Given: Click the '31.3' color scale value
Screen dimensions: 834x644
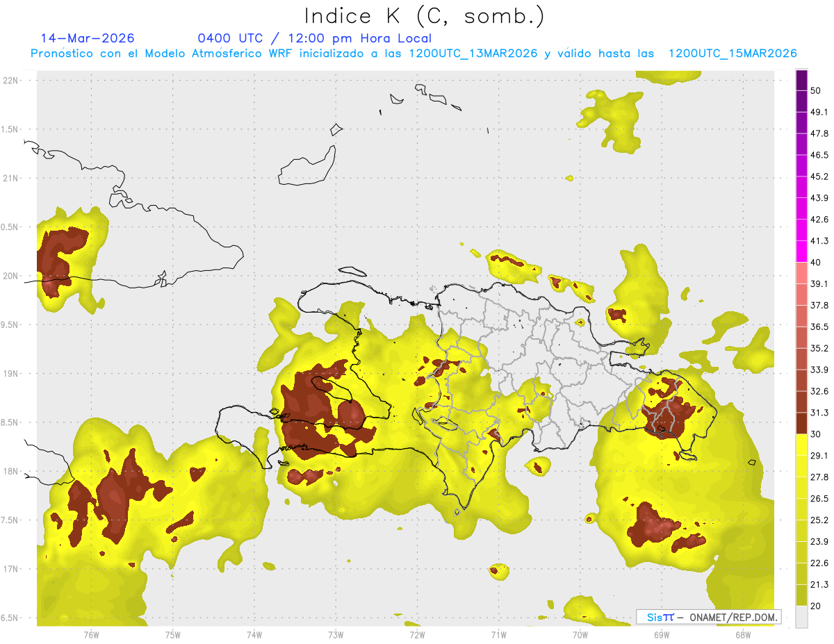Looking at the screenshot, I should point(819,413).
